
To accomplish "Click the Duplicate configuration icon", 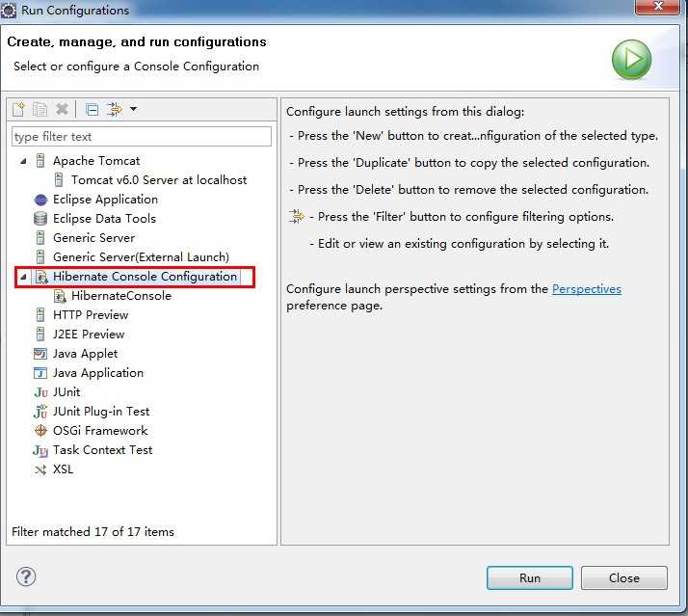I will [40, 109].
